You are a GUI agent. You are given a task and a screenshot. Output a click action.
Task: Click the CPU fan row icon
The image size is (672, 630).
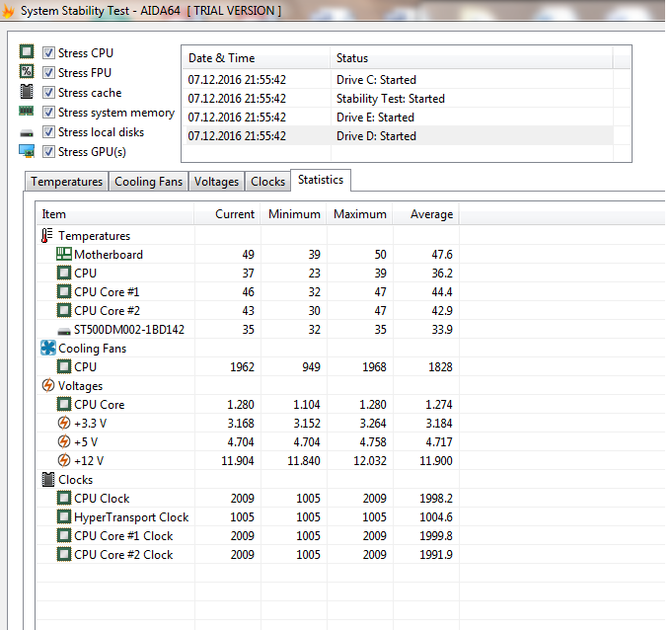pyautogui.click(x=64, y=366)
